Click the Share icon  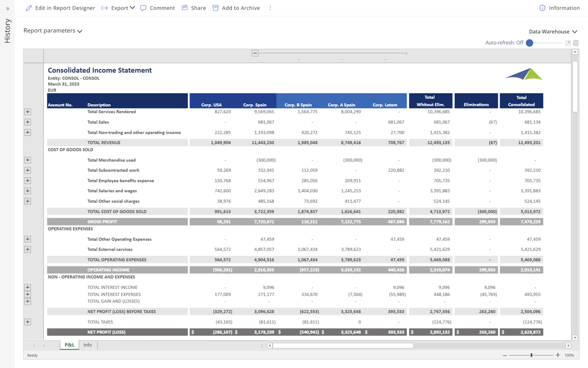tap(185, 8)
